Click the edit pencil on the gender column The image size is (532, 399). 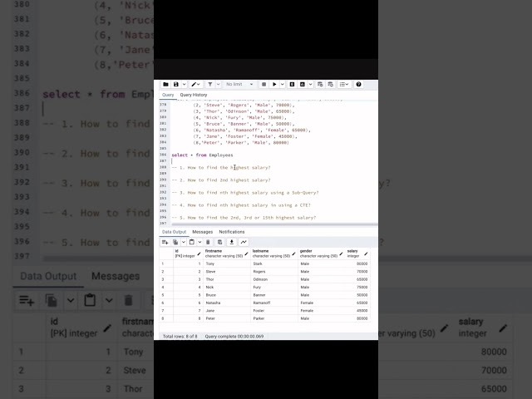(x=341, y=254)
